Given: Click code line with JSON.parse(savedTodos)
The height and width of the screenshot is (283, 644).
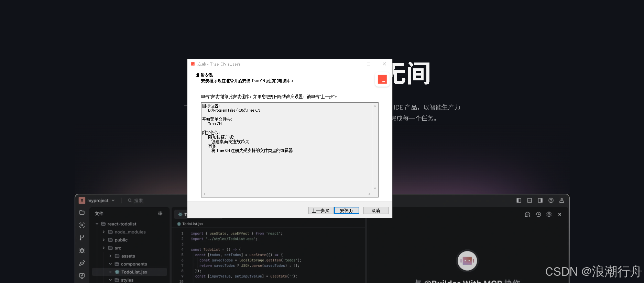Looking at the screenshot, I should pyautogui.click(x=249, y=266).
